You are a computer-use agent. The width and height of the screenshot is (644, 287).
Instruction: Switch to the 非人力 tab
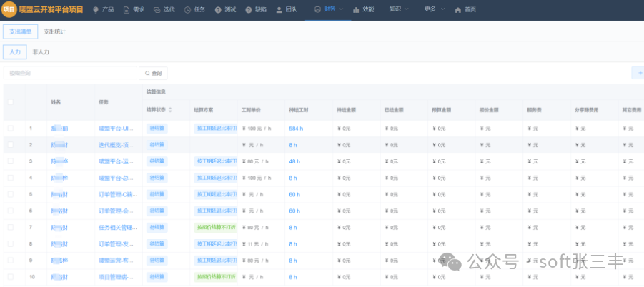point(41,52)
